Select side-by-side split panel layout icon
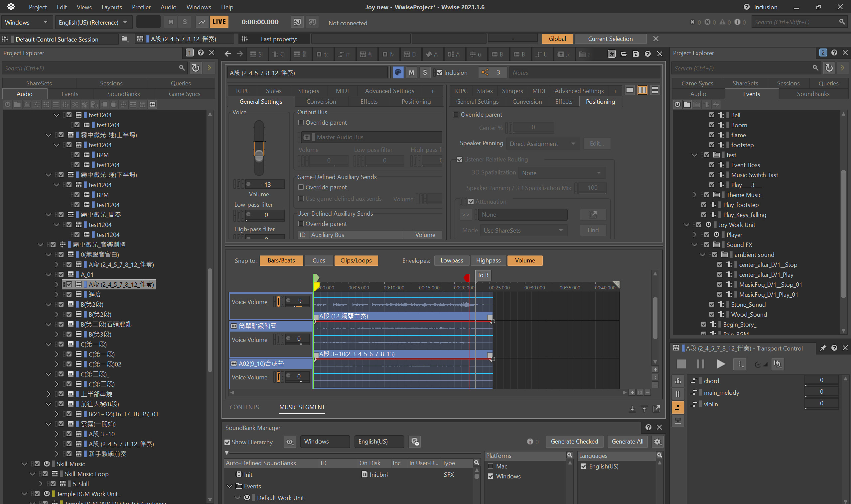 (642, 90)
